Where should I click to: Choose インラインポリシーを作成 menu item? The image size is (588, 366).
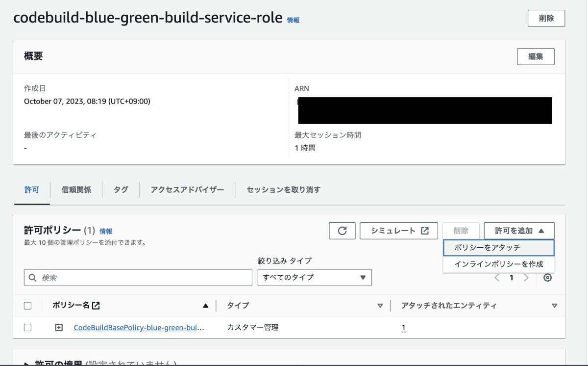[x=498, y=264]
